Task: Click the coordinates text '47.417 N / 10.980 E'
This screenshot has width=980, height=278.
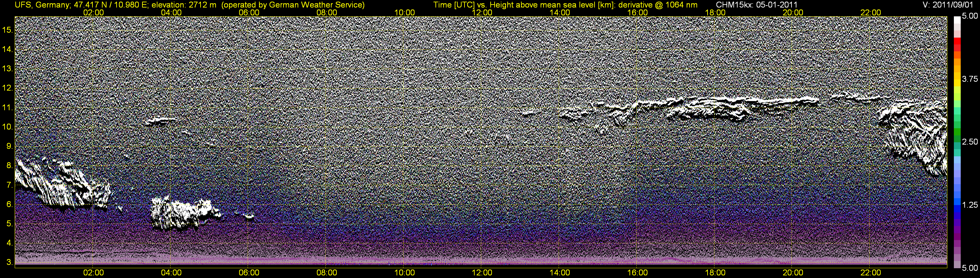Action: (111, 5)
